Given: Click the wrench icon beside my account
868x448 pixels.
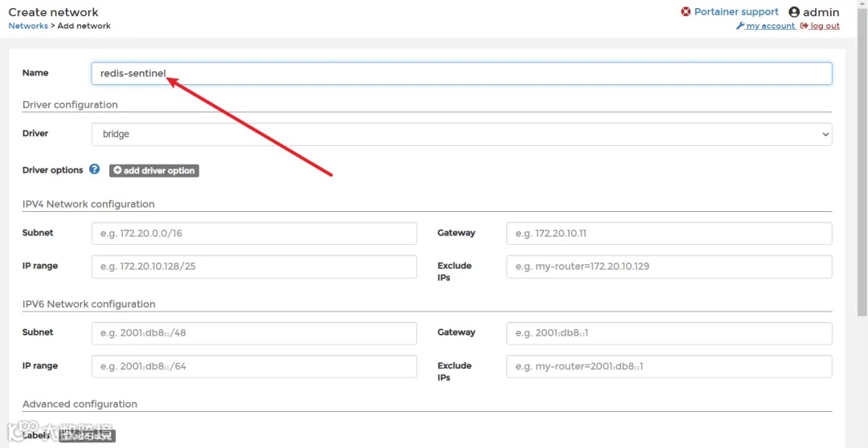Looking at the screenshot, I should pos(739,26).
